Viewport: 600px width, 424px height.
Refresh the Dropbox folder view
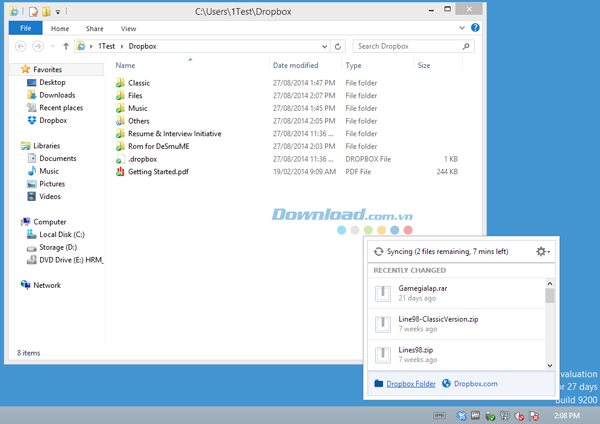click(x=340, y=46)
